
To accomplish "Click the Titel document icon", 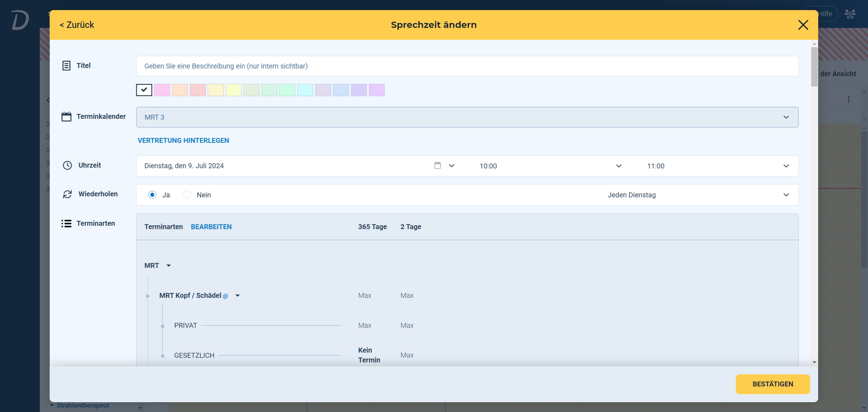I will click(x=66, y=66).
